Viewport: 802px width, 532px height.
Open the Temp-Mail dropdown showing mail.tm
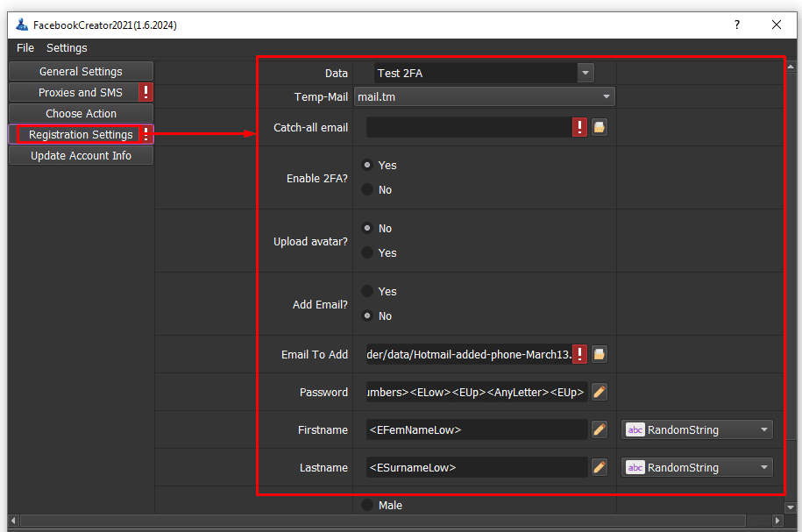click(x=485, y=96)
